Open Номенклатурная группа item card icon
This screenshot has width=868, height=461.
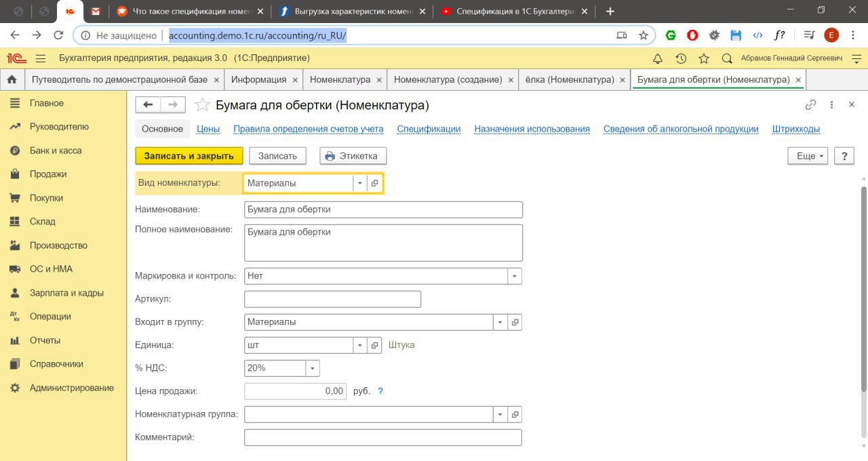pos(515,414)
